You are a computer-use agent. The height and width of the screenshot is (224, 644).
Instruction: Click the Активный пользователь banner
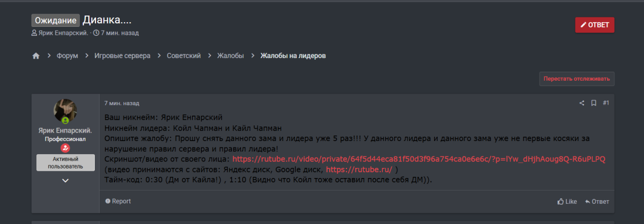[66, 162]
